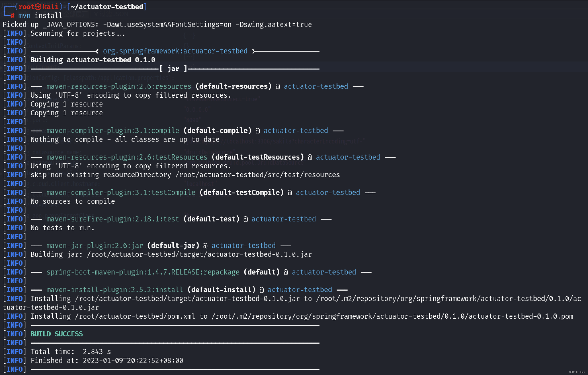This screenshot has height=375, width=588.
Task: Click '(default-testCompile)' execution label
Action: coord(242,192)
